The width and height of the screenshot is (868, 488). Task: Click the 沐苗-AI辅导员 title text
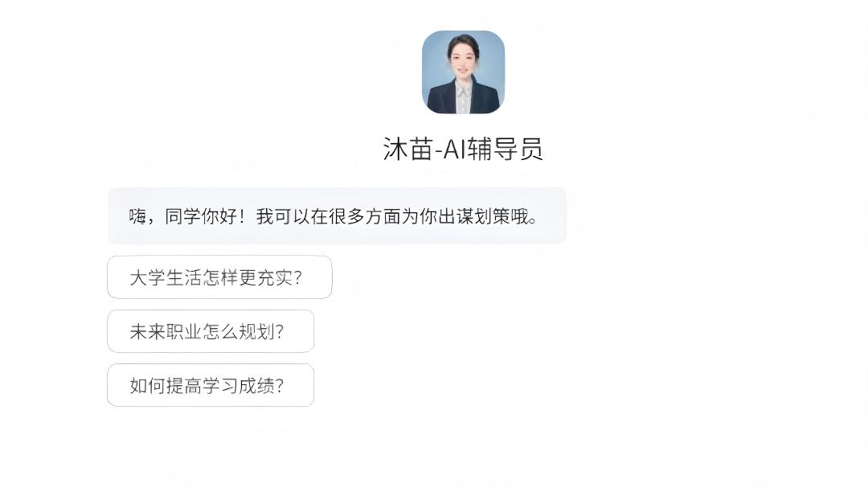click(x=463, y=149)
